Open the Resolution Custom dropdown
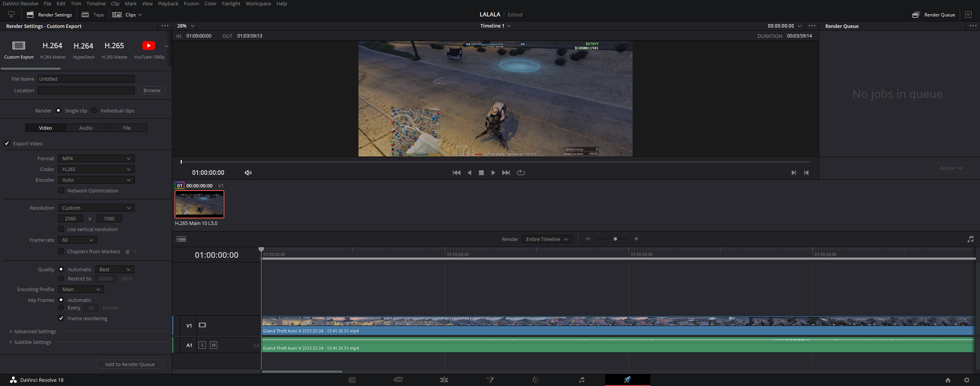 pos(96,208)
